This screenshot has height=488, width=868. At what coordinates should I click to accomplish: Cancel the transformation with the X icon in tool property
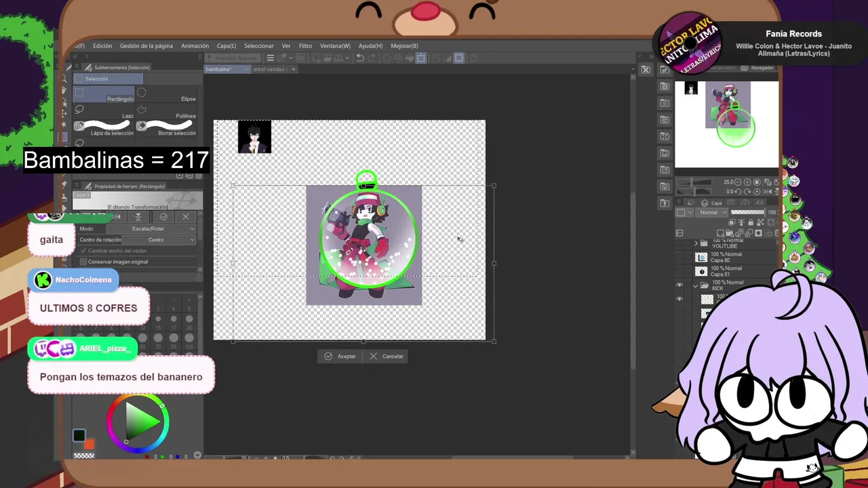click(x=186, y=217)
